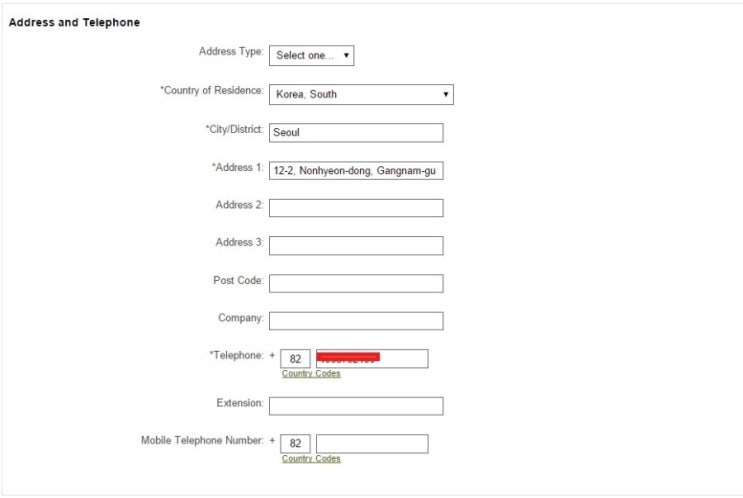This screenshot has height=498, width=743.
Task: Click the City/District field containing Seoul
Action: [x=355, y=133]
